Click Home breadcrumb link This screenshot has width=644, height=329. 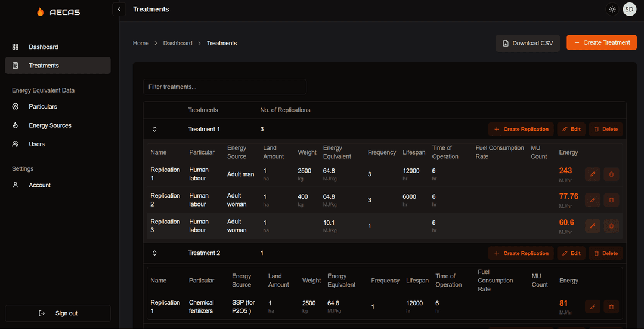click(x=141, y=43)
